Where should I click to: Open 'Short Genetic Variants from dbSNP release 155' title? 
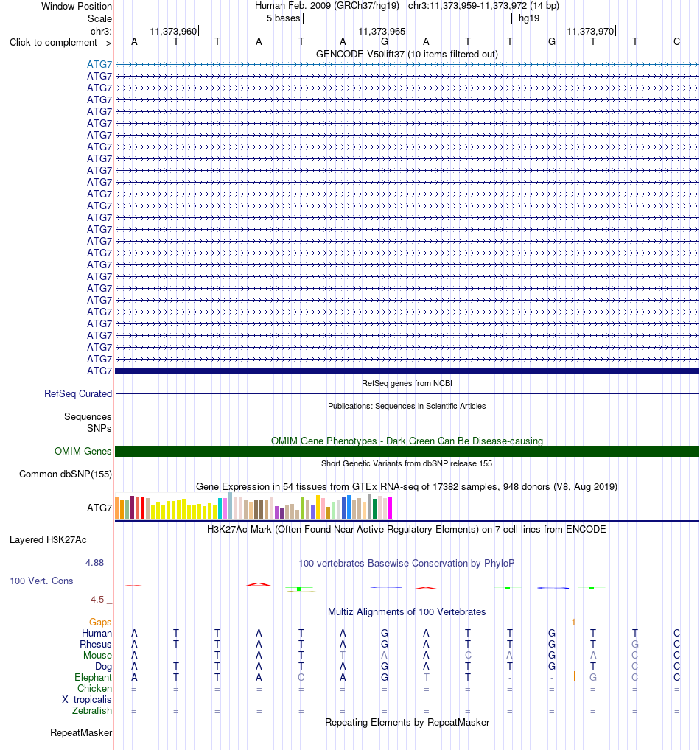tap(407, 463)
